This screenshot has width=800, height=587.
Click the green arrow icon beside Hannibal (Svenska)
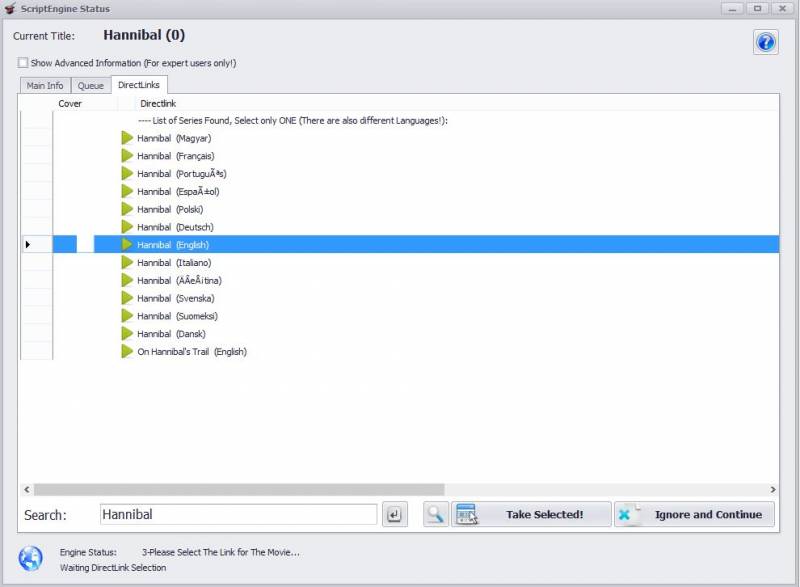pos(127,298)
